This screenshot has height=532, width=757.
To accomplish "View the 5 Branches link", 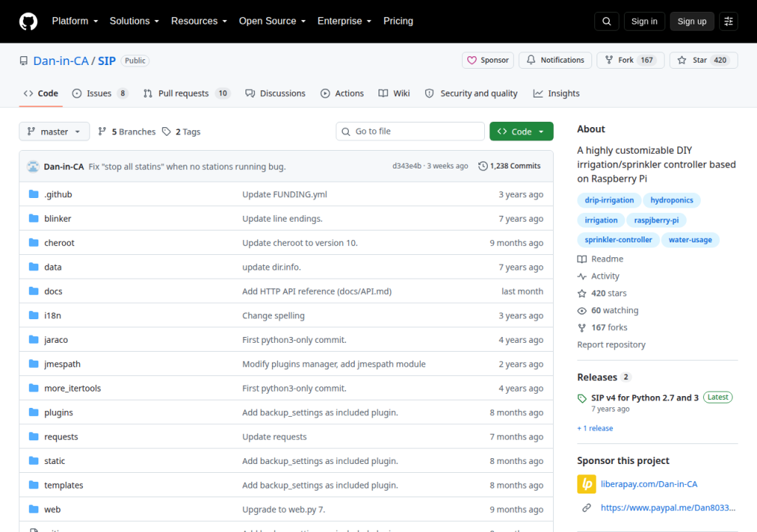I will [x=126, y=132].
